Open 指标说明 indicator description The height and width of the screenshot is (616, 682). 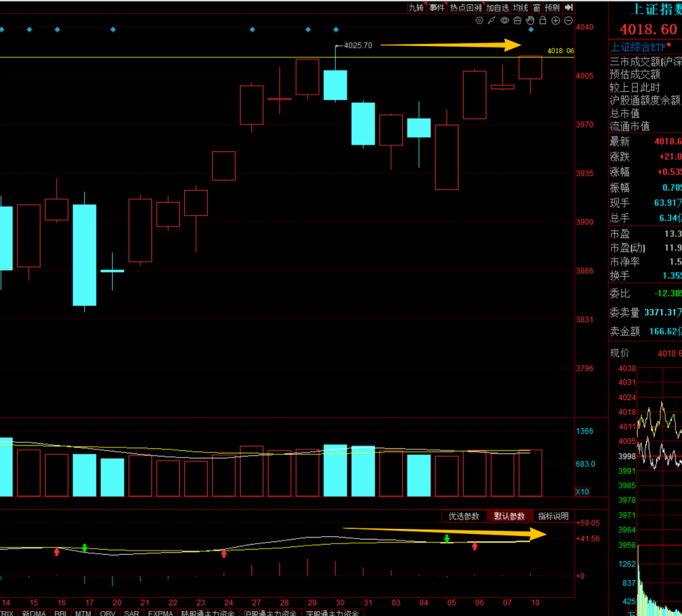point(553,516)
